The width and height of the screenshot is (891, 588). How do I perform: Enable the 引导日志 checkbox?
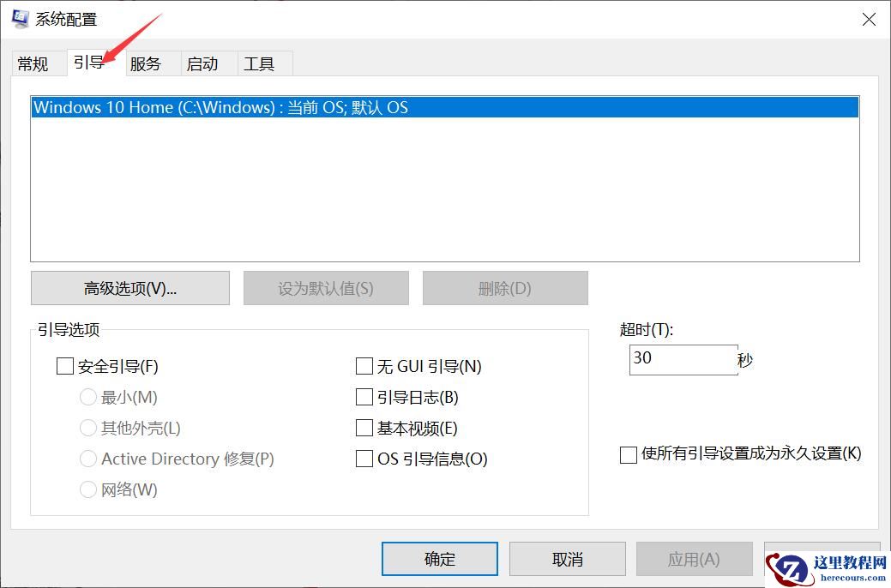point(364,397)
